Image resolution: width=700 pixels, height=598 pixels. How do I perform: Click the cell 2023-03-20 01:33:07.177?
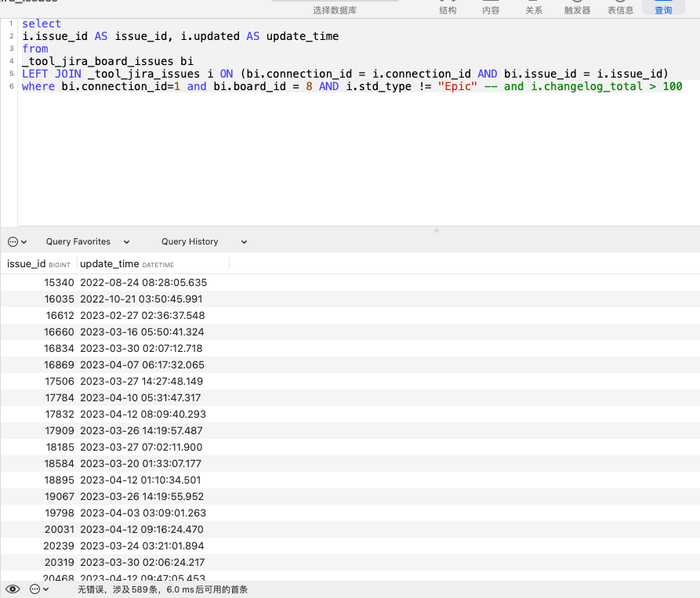(x=140, y=464)
